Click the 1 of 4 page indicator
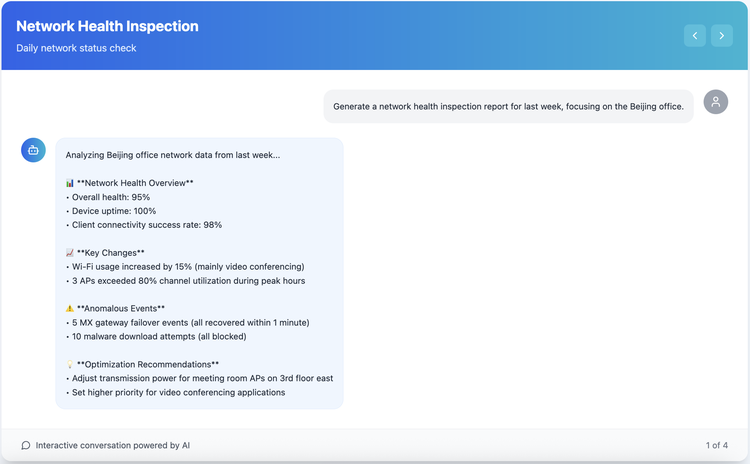This screenshot has width=750, height=464. [x=717, y=445]
